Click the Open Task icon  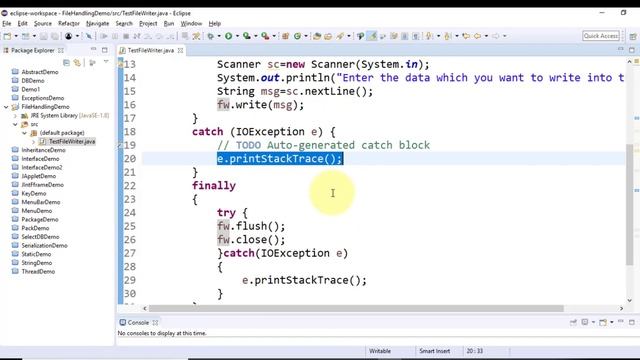point(328,36)
